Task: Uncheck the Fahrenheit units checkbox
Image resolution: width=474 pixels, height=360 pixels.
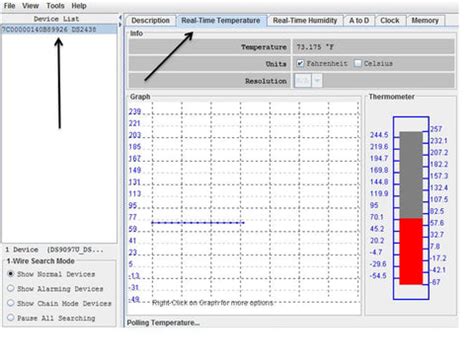Action: tap(300, 63)
